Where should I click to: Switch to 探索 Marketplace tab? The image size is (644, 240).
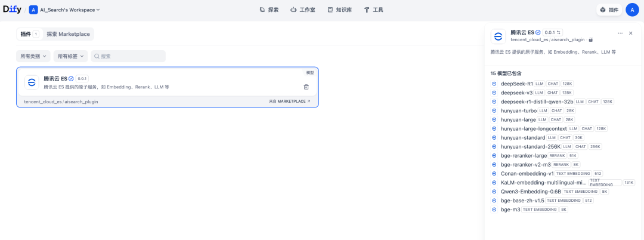[x=68, y=34]
